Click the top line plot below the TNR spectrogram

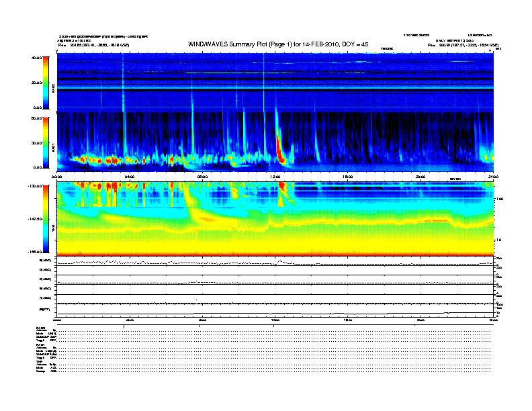tap(275, 263)
